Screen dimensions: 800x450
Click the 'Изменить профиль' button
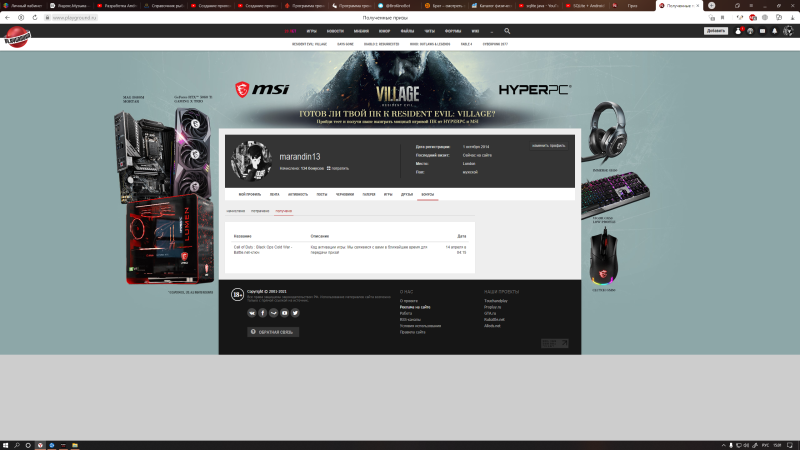548,146
